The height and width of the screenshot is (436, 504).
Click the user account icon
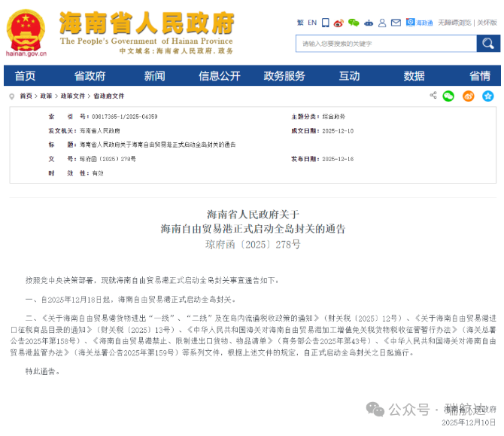pyautogui.click(x=382, y=23)
